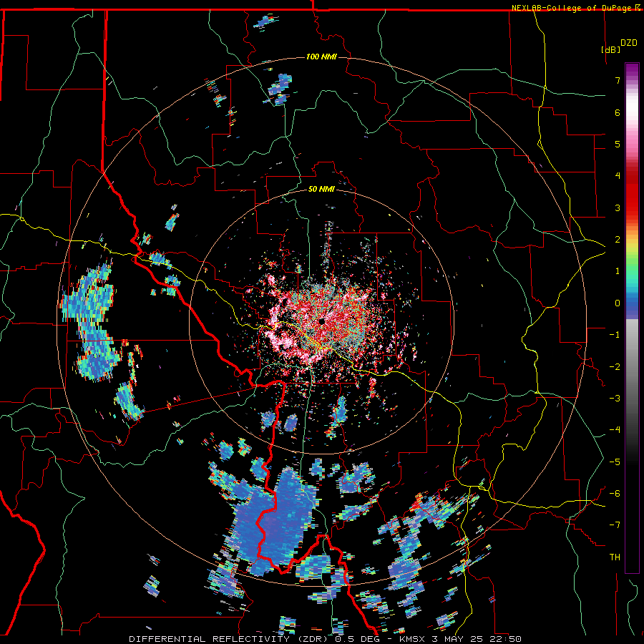Select the -2 value on the scale

pos(615,367)
